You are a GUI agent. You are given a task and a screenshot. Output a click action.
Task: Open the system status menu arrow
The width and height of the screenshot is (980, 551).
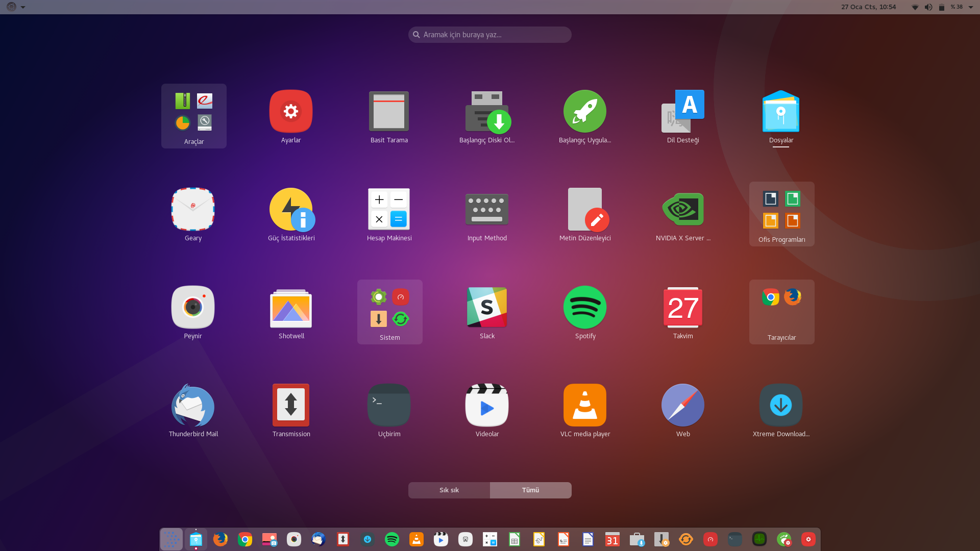[x=971, y=7]
